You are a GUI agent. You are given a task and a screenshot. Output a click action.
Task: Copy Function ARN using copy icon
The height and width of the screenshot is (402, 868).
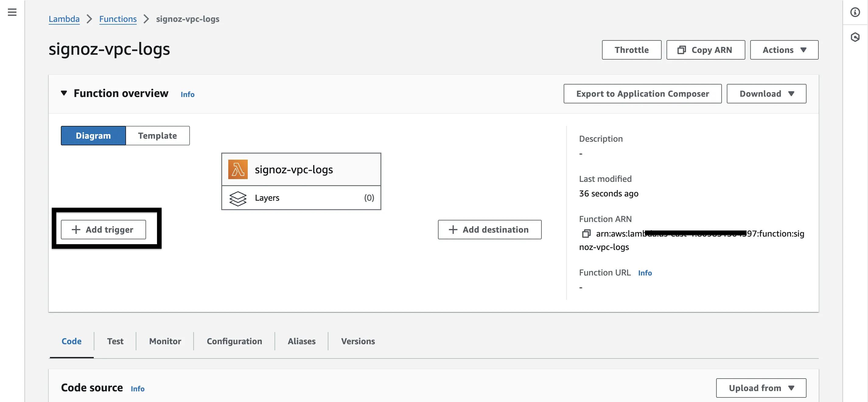point(586,234)
